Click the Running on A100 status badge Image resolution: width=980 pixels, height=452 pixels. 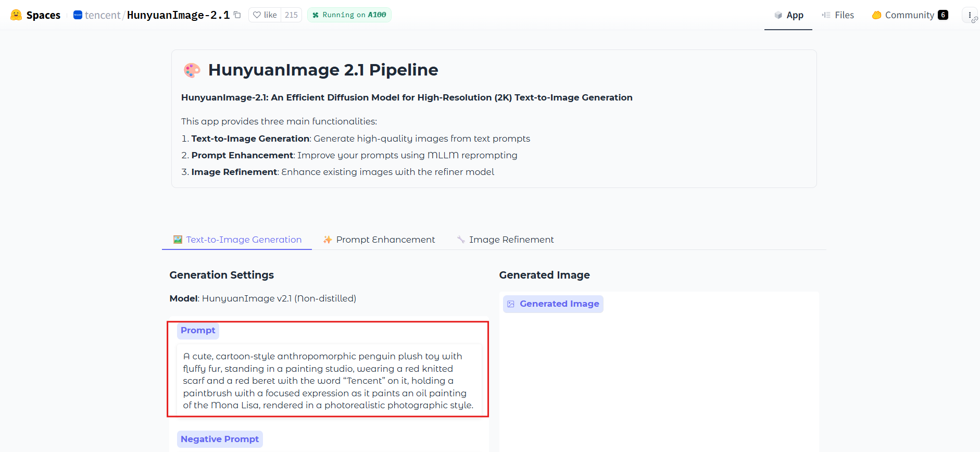pos(349,15)
